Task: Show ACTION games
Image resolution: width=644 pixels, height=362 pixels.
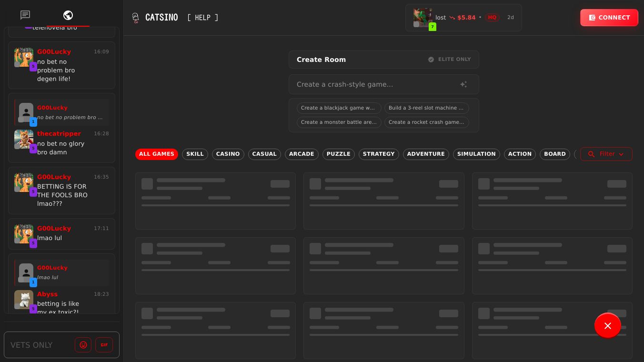Action: 520,154
